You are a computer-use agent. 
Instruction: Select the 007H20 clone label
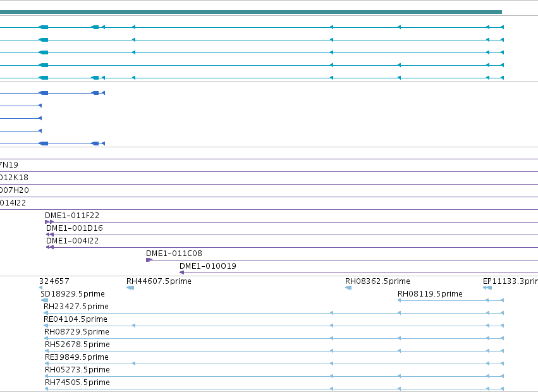coord(15,190)
